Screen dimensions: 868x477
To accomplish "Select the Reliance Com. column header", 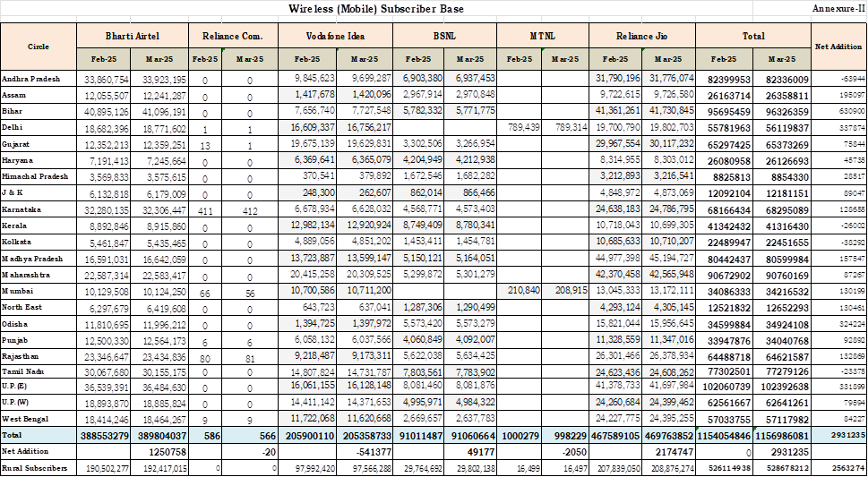I will click(x=233, y=36).
